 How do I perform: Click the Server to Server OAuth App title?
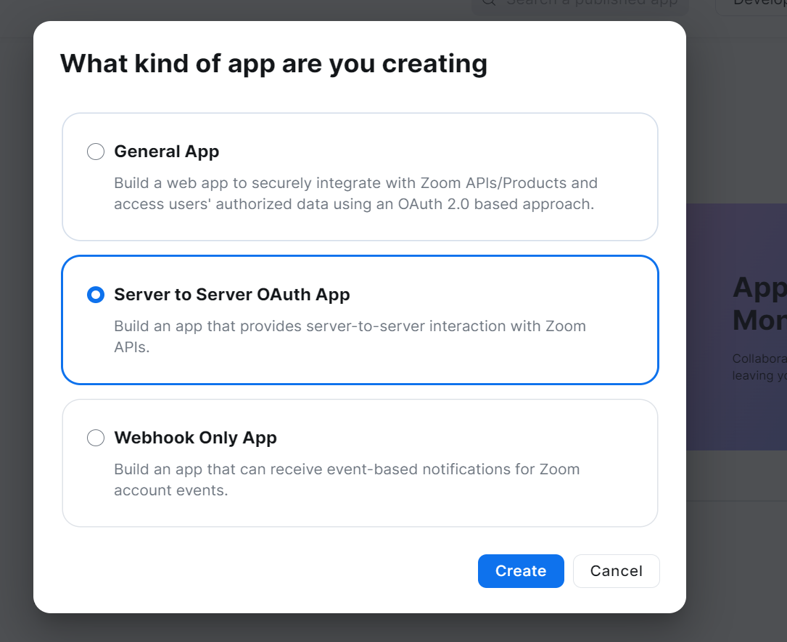232,295
